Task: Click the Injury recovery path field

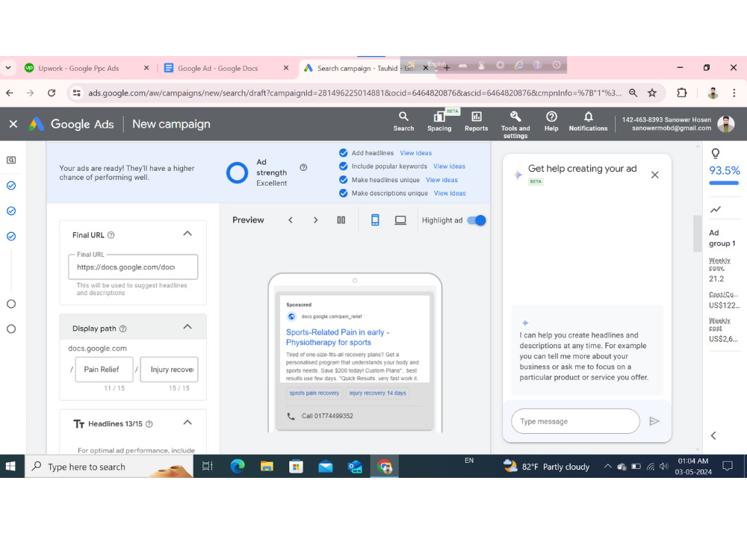Action: [169, 370]
